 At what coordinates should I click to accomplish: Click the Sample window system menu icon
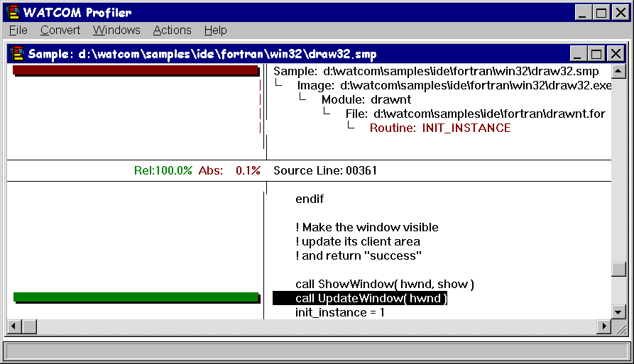pos(17,54)
